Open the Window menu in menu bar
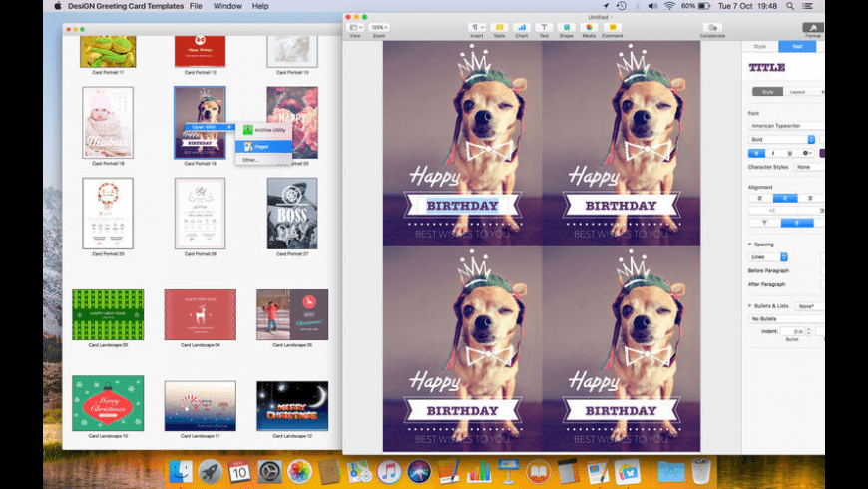 point(227,6)
